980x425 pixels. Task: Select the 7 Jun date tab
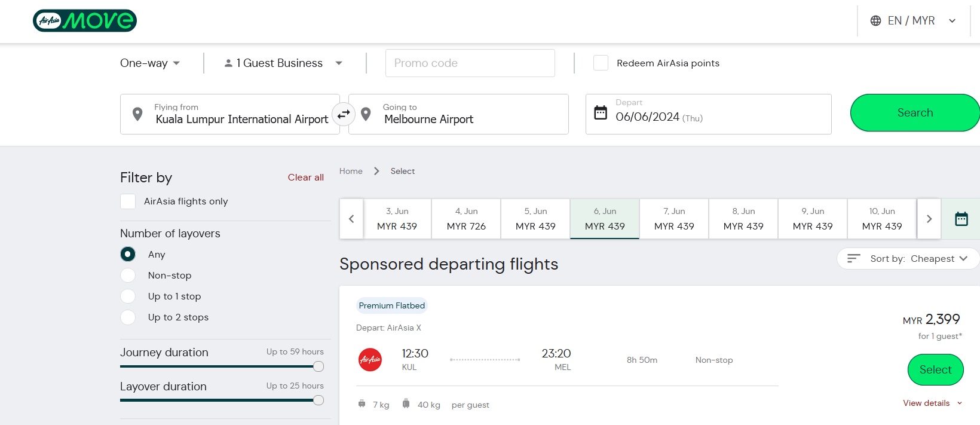[674, 219]
